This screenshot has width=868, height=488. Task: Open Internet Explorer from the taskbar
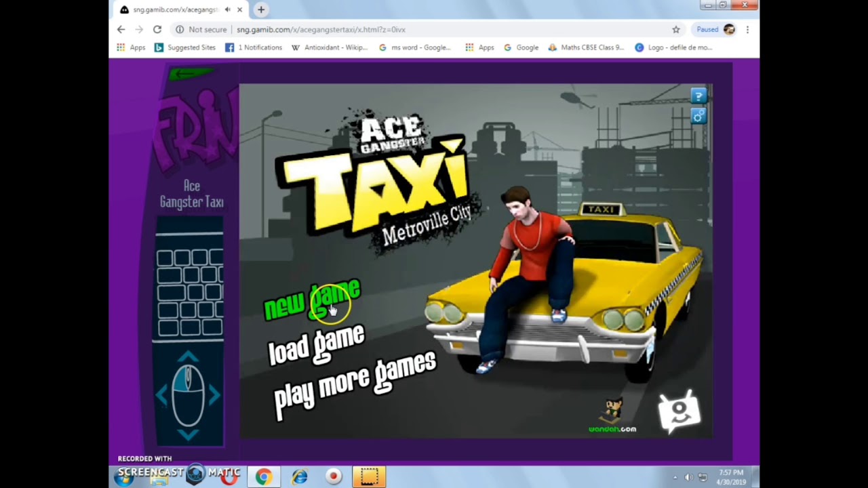coord(299,476)
